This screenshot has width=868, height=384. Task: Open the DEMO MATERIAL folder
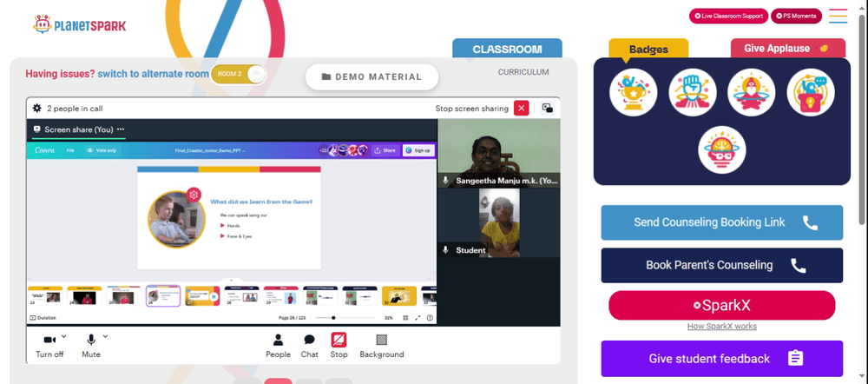(372, 77)
